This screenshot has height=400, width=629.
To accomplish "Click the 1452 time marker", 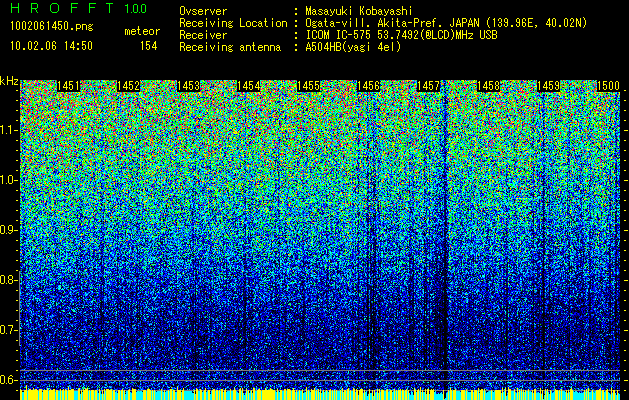I will tap(128, 86).
